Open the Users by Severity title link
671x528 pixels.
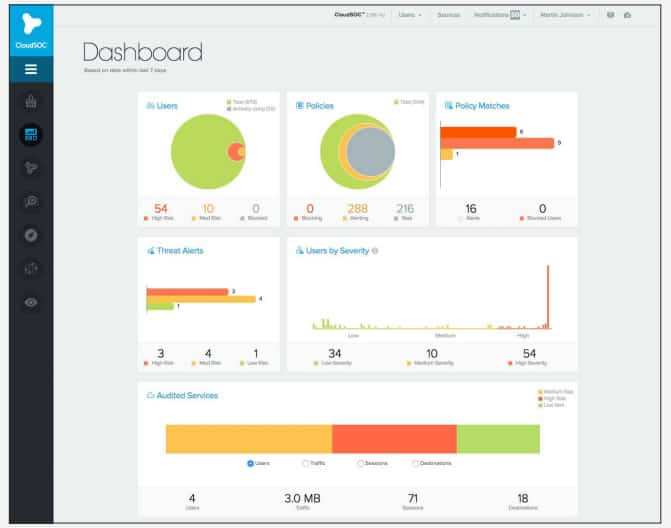(x=337, y=251)
